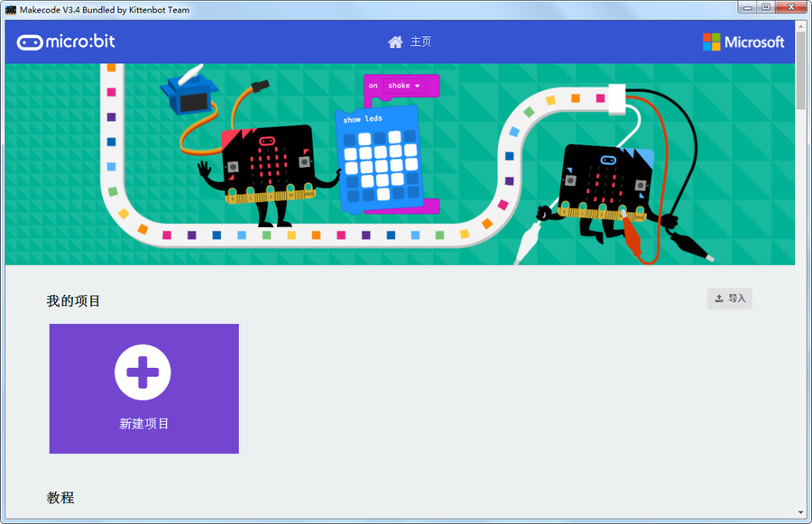Close the Makecode window
812x524 pixels.
791,7
